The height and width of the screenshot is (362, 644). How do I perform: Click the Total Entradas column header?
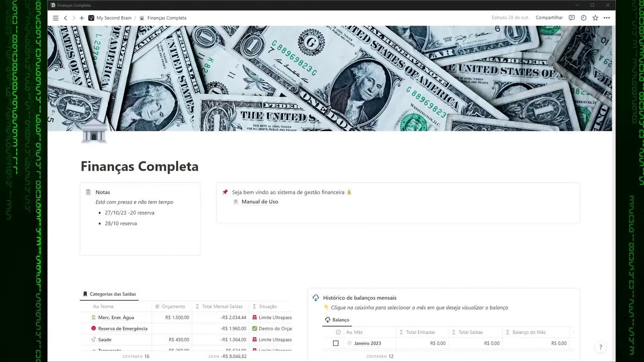pos(417,332)
